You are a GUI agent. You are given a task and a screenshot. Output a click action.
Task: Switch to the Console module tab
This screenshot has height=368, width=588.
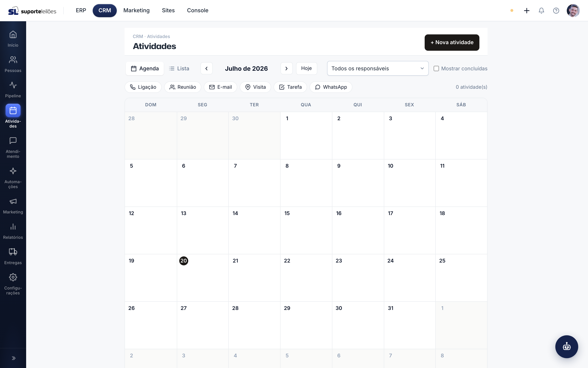(x=198, y=10)
